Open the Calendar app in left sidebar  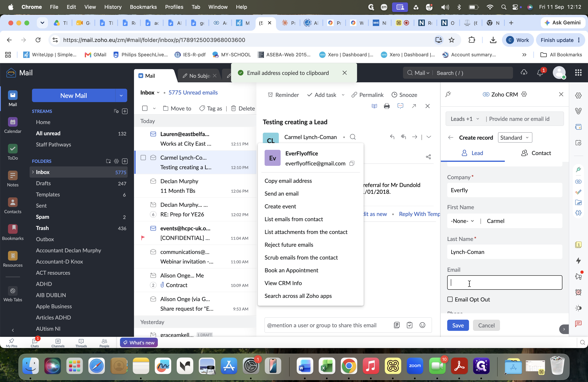coord(13,125)
